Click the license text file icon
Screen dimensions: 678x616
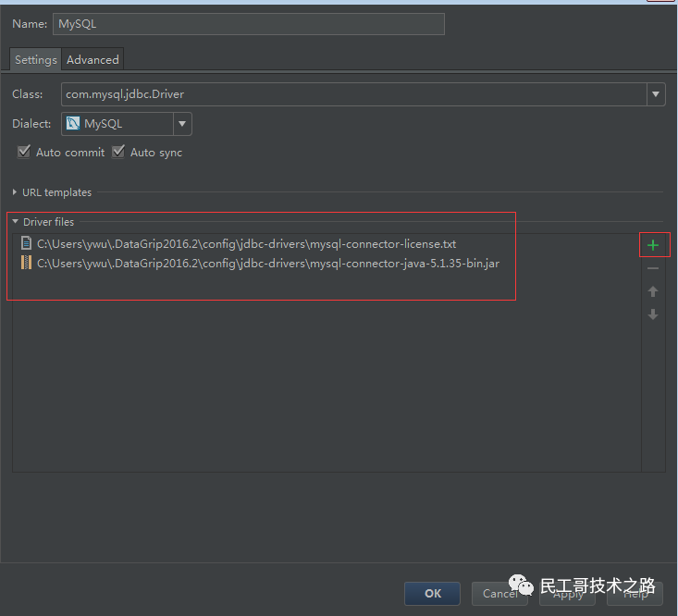point(27,243)
